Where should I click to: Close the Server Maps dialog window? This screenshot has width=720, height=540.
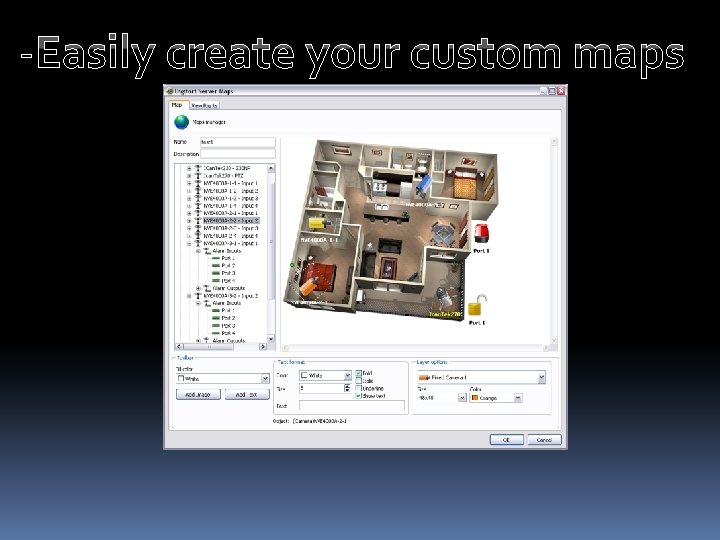point(561,91)
